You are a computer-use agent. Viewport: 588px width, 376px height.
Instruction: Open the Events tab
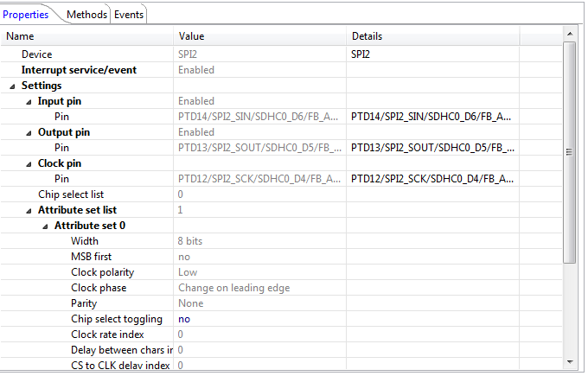129,15
